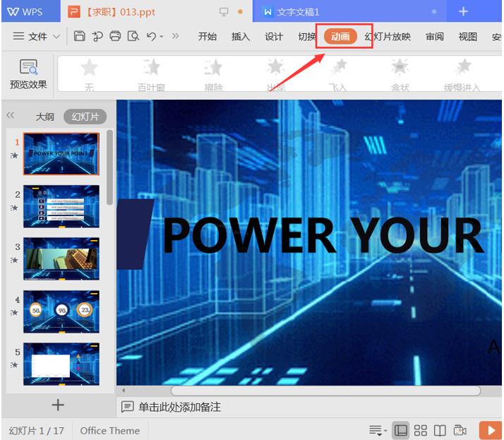This screenshot has width=504, height=440.
Task: Click the horizontal scrollbar below the slide
Action: [325, 391]
